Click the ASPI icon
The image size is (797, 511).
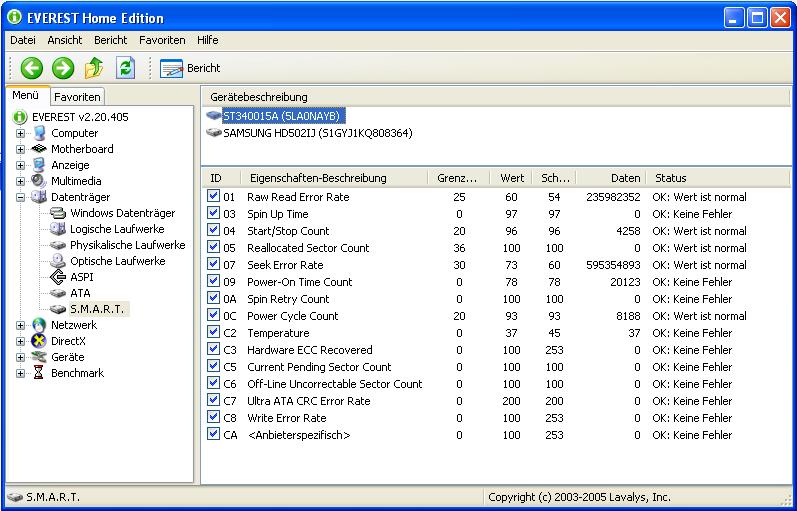58,277
